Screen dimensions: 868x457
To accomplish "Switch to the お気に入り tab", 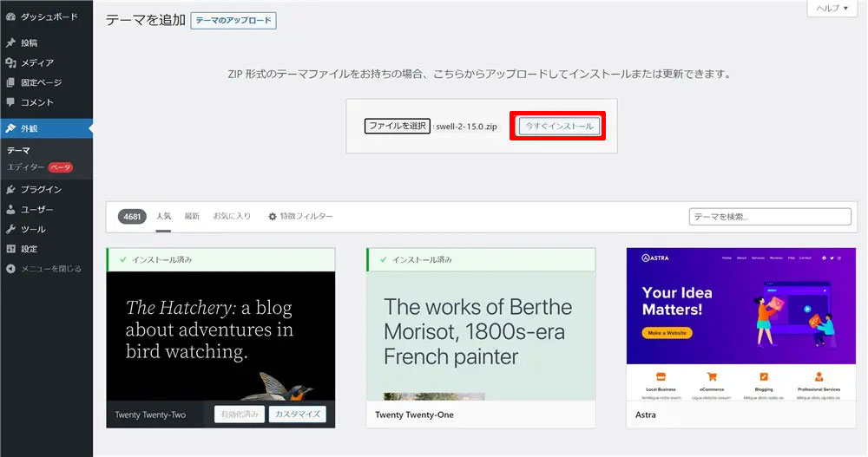I will pos(232,216).
